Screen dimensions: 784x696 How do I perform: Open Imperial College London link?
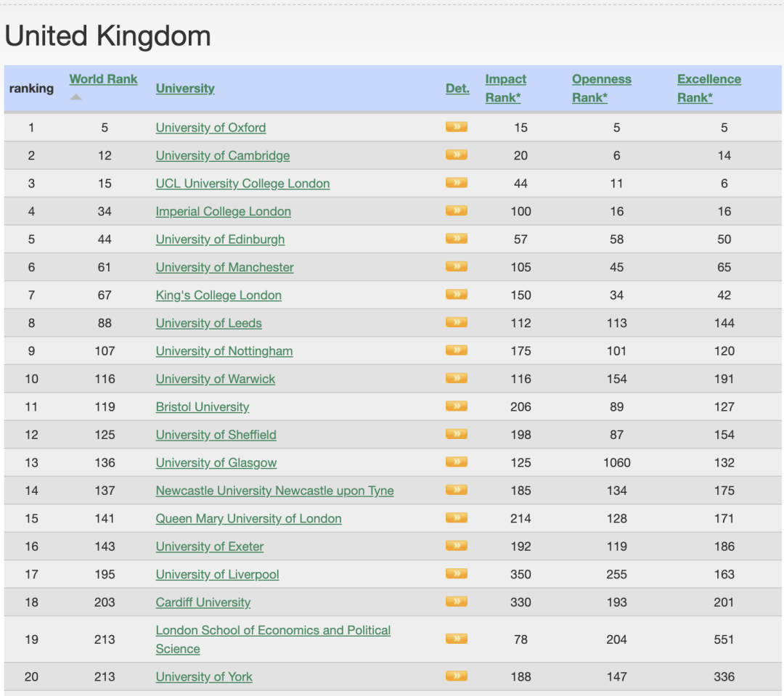(223, 211)
